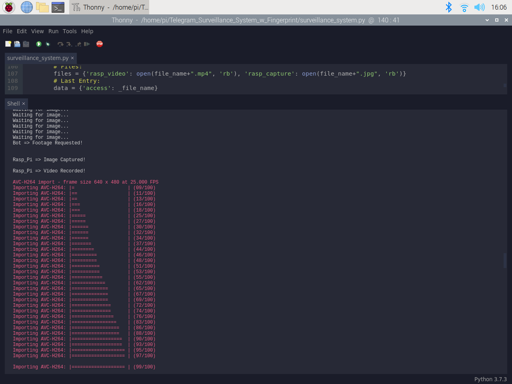Click the Save file toolbar icon
Screen dimensions: 512x384
point(26,44)
